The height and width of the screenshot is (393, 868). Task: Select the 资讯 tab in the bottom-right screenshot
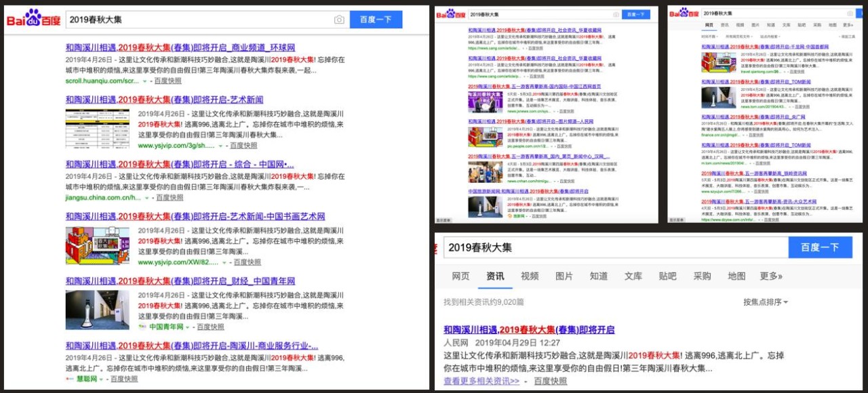495,276
